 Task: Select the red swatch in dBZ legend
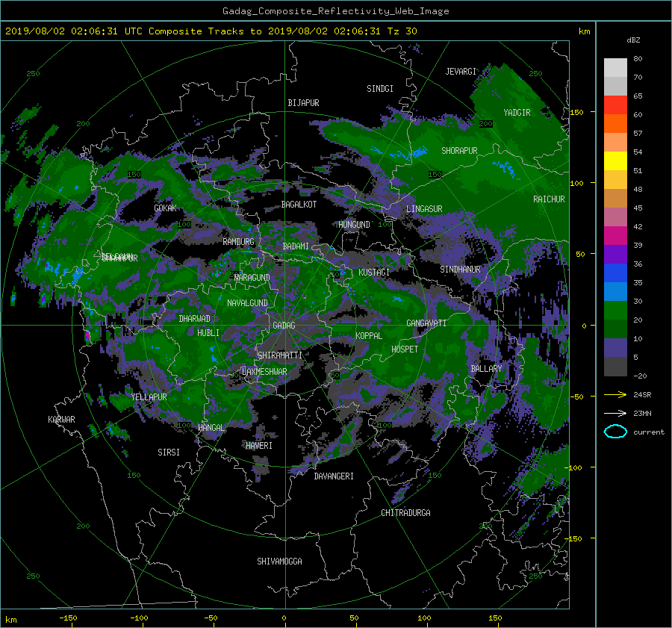click(615, 105)
